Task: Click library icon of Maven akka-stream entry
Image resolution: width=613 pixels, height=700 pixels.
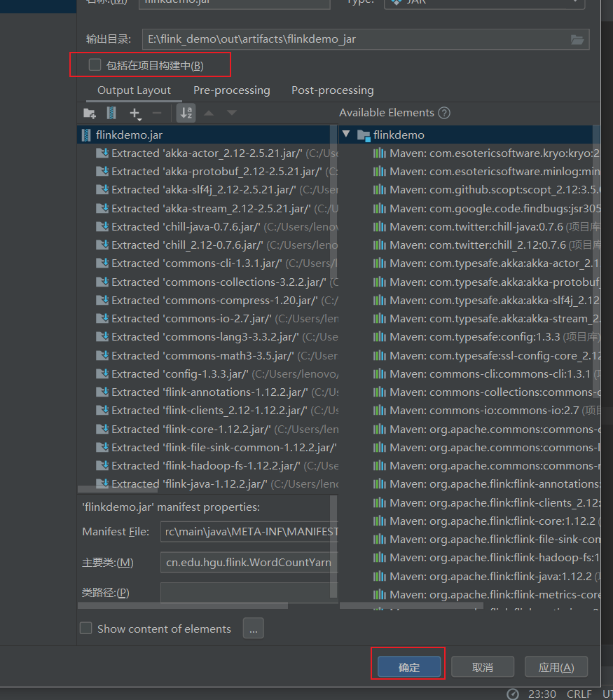Action: (380, 319)
